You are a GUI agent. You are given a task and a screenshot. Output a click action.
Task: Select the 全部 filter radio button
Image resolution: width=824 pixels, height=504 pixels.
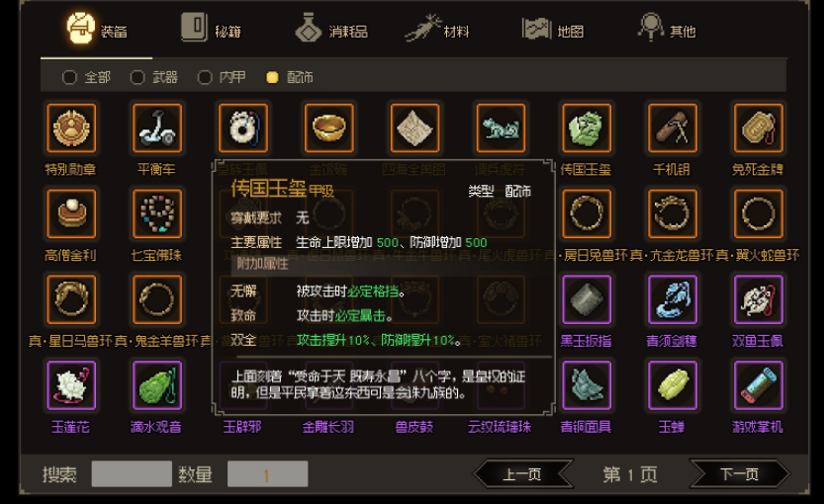point(69,78)
